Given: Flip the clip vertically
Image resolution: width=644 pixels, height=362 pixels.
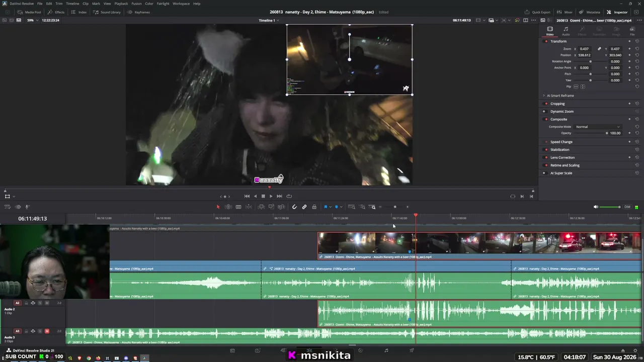Looking at the screenshot, I should 583,86.
